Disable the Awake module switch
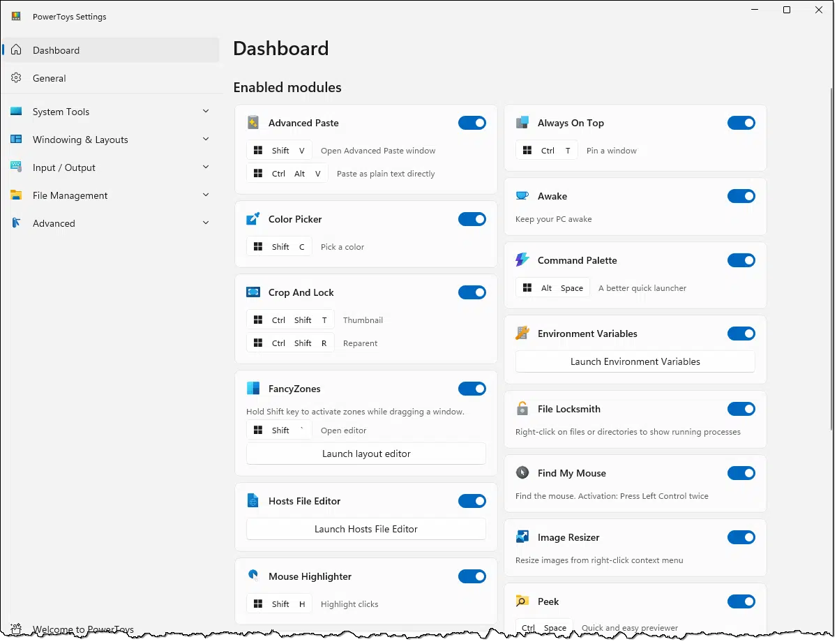Screen dimensions: 837x644 (x=741, y=196)
